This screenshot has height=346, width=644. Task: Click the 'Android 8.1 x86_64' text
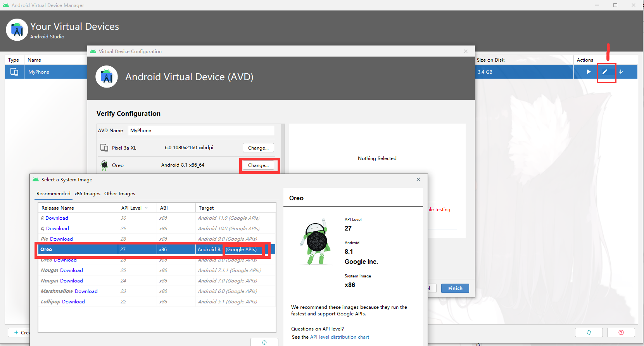[x=183, y=165]
